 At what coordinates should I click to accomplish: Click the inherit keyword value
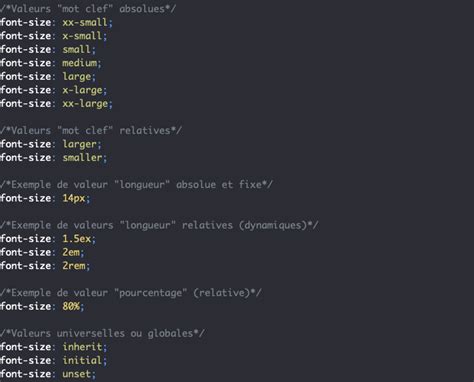point(82,347)
